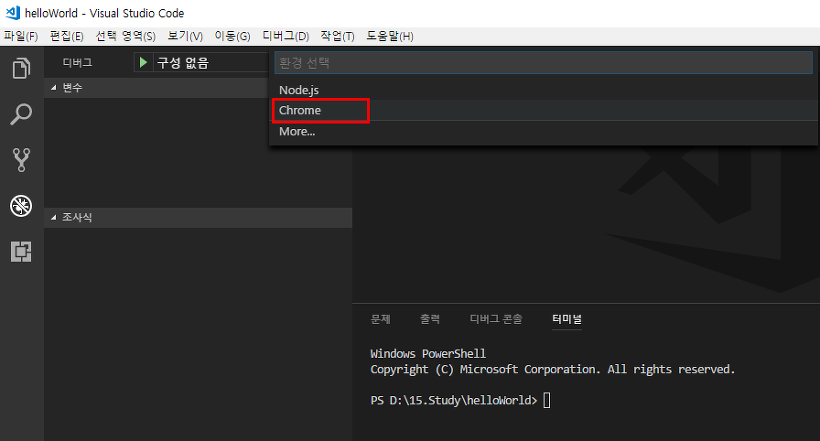Select Chrome environment option
The width and height of the screenshot is (820, 441).
[544, 110]
